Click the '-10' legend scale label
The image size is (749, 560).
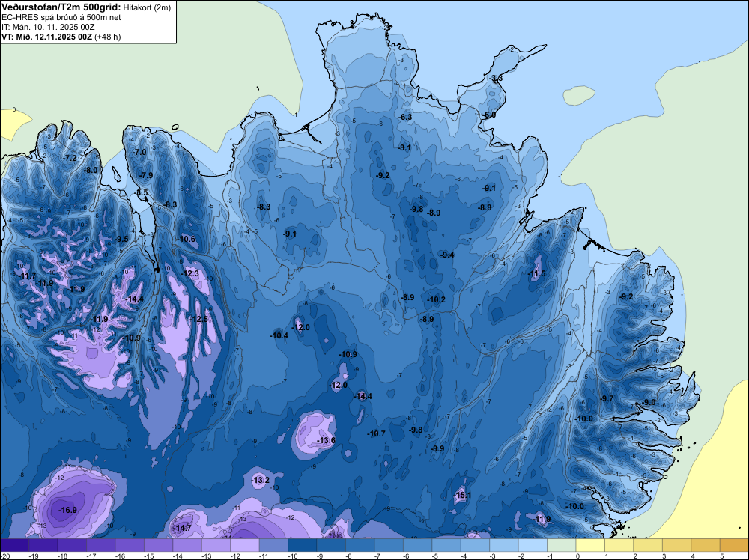point(292,556)
